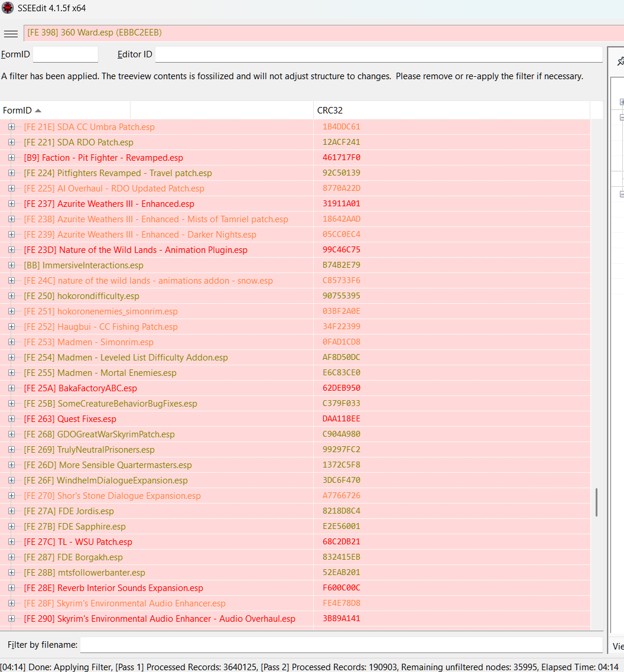
Task: Select the mtsfollowerbanter.esp row
Action: [x=295, y=573]
